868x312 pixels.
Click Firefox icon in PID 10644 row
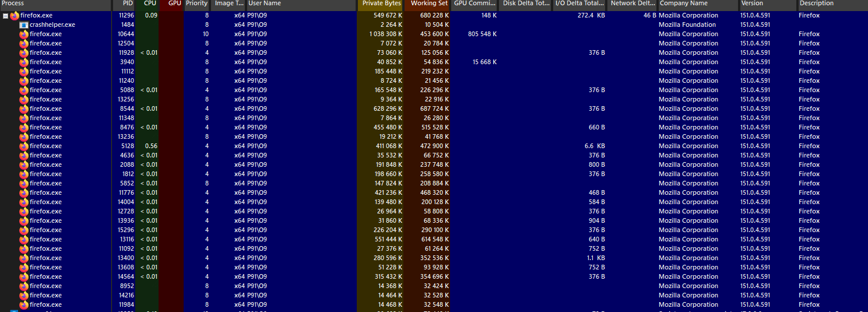tap(24, 34)
